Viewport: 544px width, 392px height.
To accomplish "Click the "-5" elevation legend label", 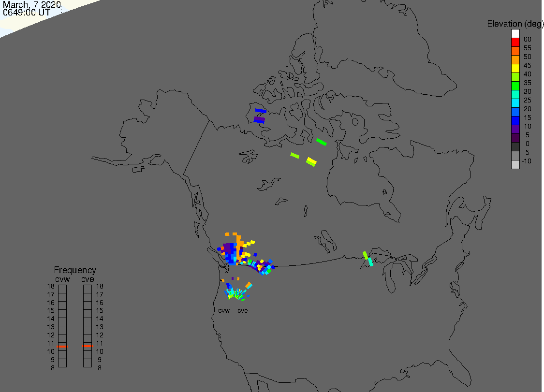I will click(x=526, y=152).
